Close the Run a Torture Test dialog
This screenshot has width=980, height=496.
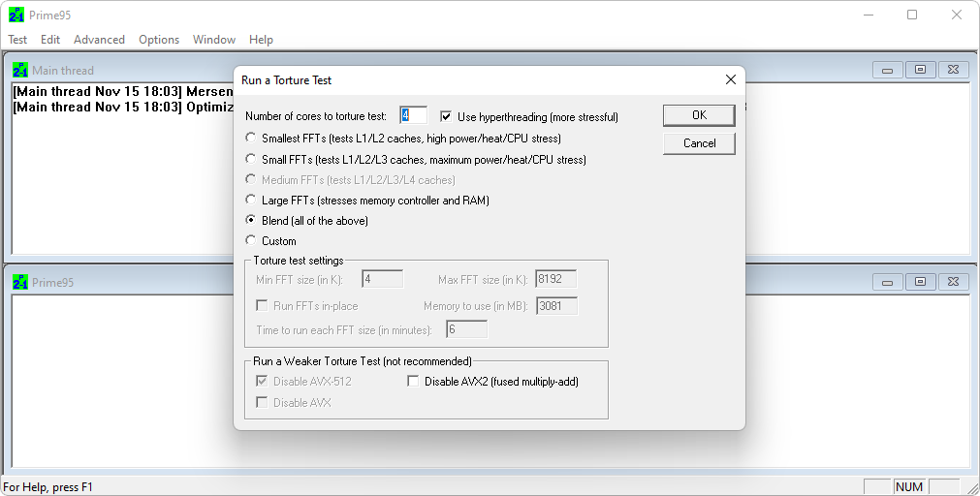730,79
